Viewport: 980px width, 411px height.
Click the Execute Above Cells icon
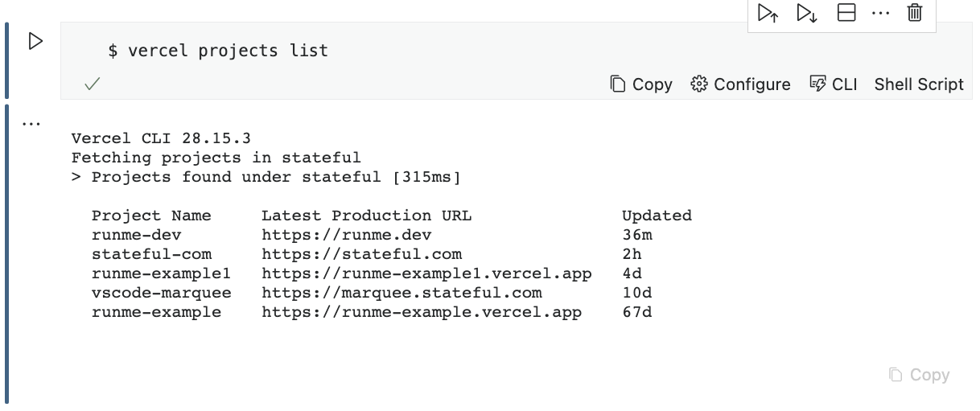[x=768, y=14]
